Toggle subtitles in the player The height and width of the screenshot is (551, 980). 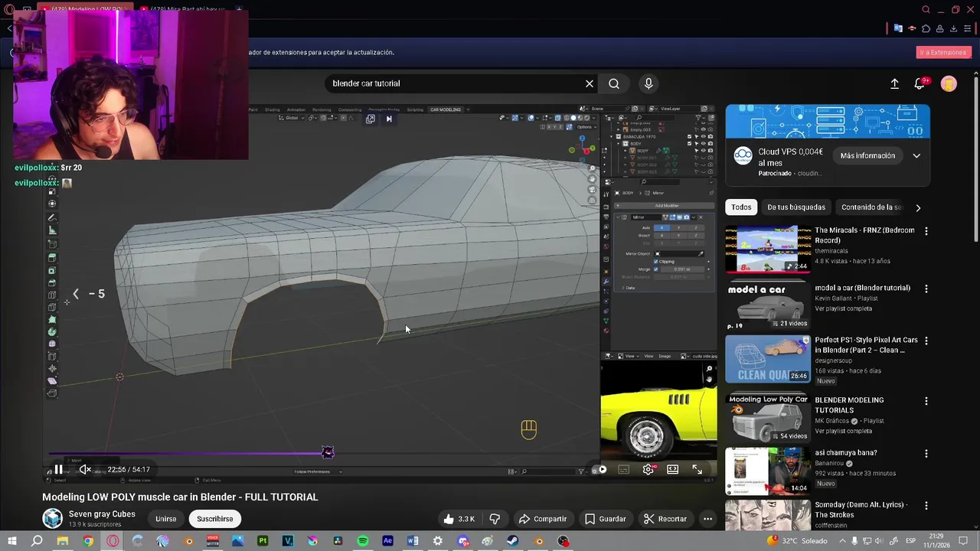[x=624, y=469]
